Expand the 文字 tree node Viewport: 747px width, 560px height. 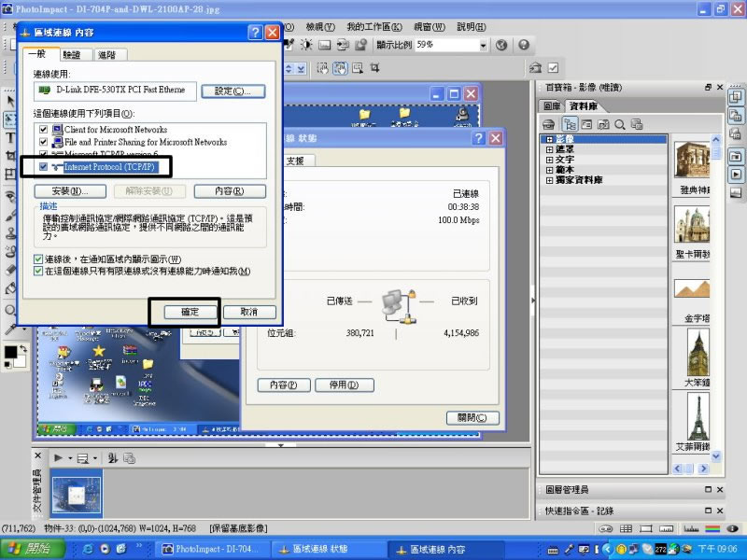point(549,160)
